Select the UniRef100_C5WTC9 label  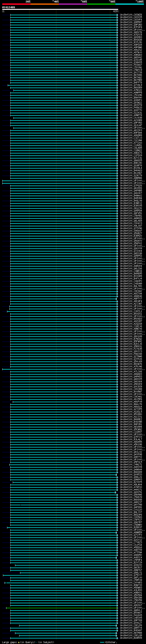(x=131, y=70)
